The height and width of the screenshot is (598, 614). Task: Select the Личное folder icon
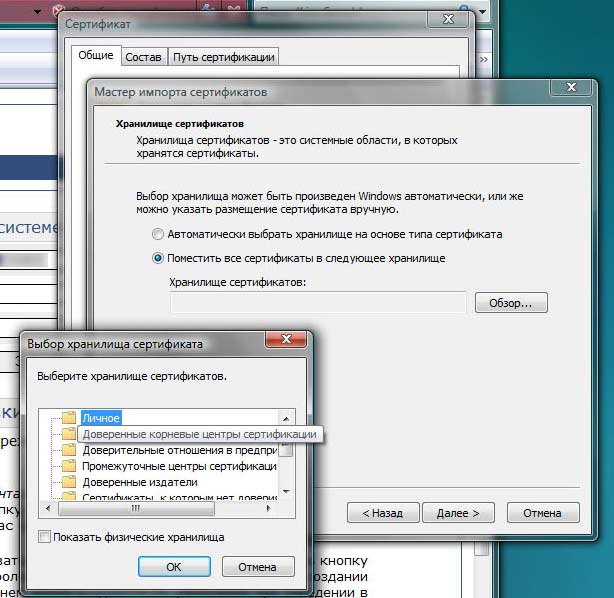69,417
